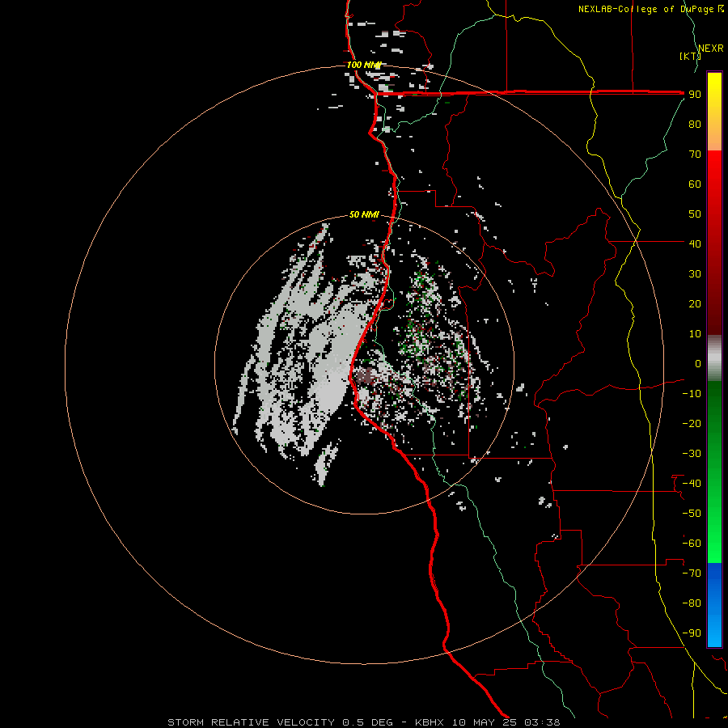Image resolution: width=728 pixels, height=728 pixels.
Task: Select the NEXLAB-College of DuPage header text
Action: [646, 9]
